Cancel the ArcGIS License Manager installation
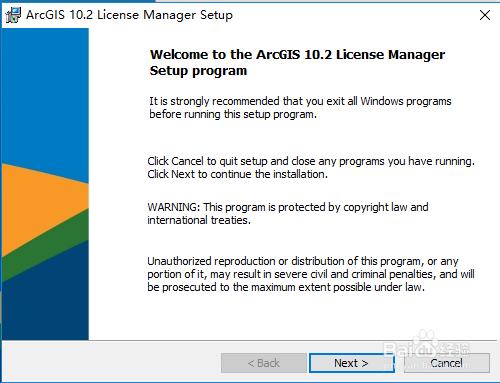Image resolution: width=500 pixels, height=383 pixels. 447,363
